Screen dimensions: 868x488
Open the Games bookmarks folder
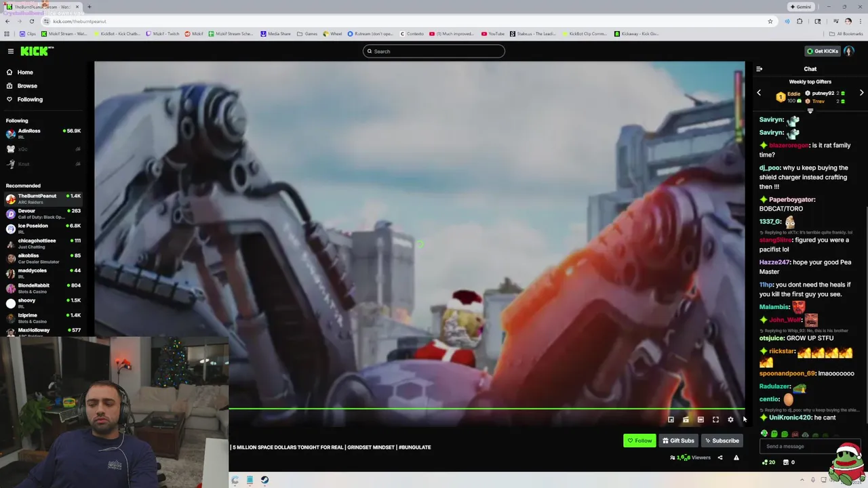[x=308, y=33]
